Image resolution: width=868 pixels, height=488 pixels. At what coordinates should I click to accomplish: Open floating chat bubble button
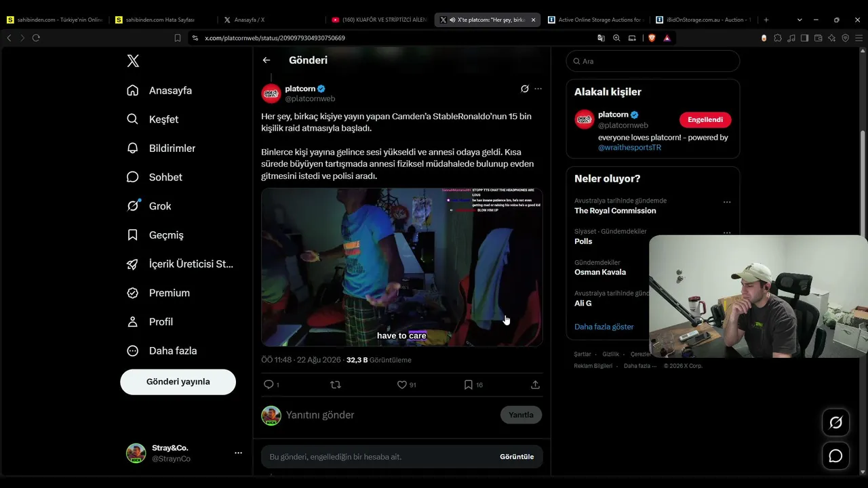pyautogui.click(x=835, y=456)
